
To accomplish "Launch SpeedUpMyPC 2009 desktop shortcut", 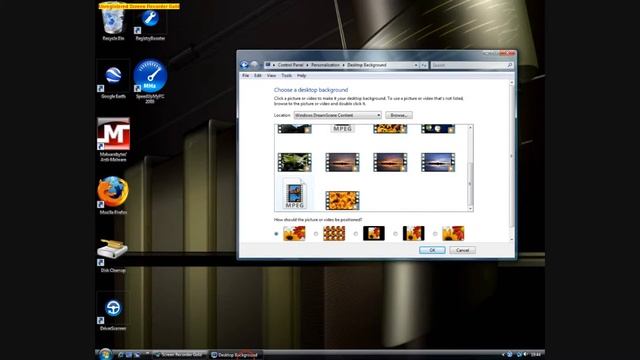I will tap(150, 80).
